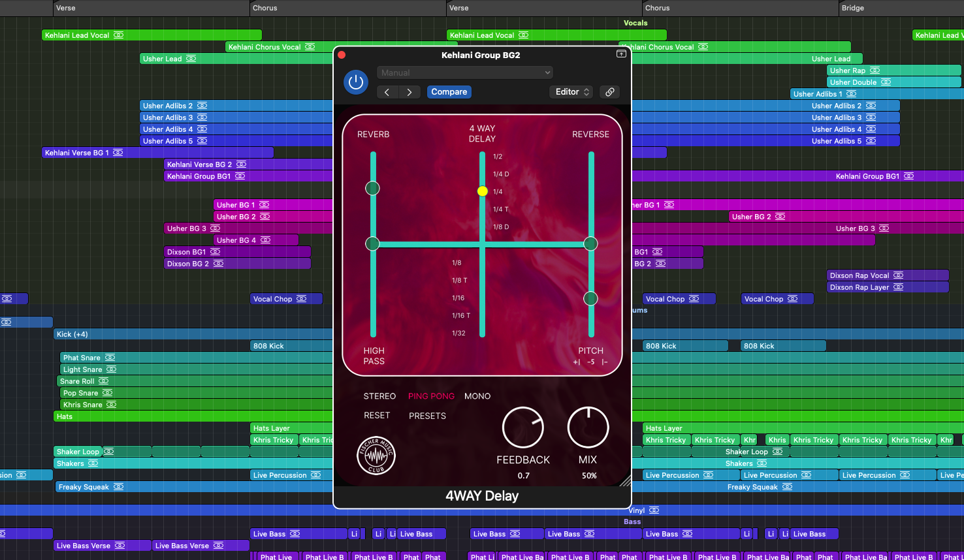Click the upper reverb slider handle

(x=372, y=188)
